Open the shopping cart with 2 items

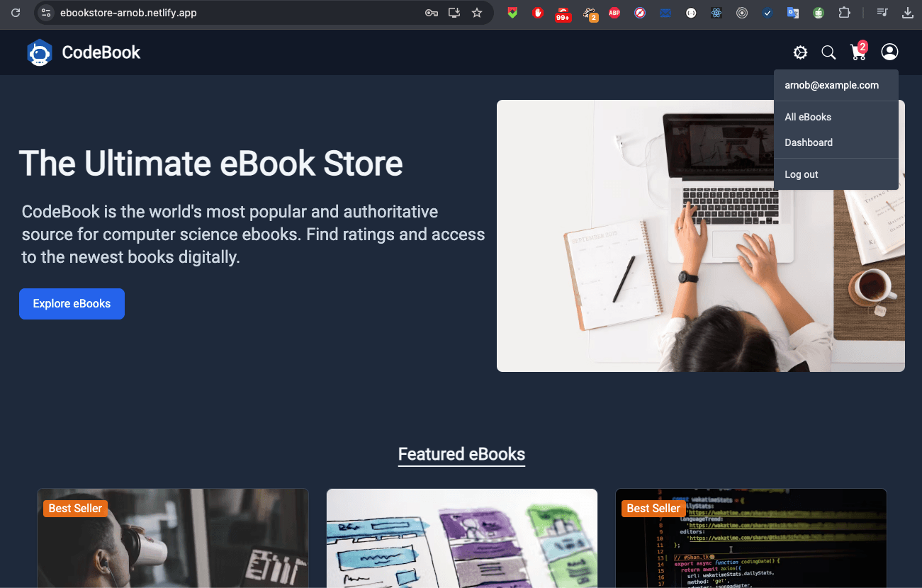[x=858, y=52]
